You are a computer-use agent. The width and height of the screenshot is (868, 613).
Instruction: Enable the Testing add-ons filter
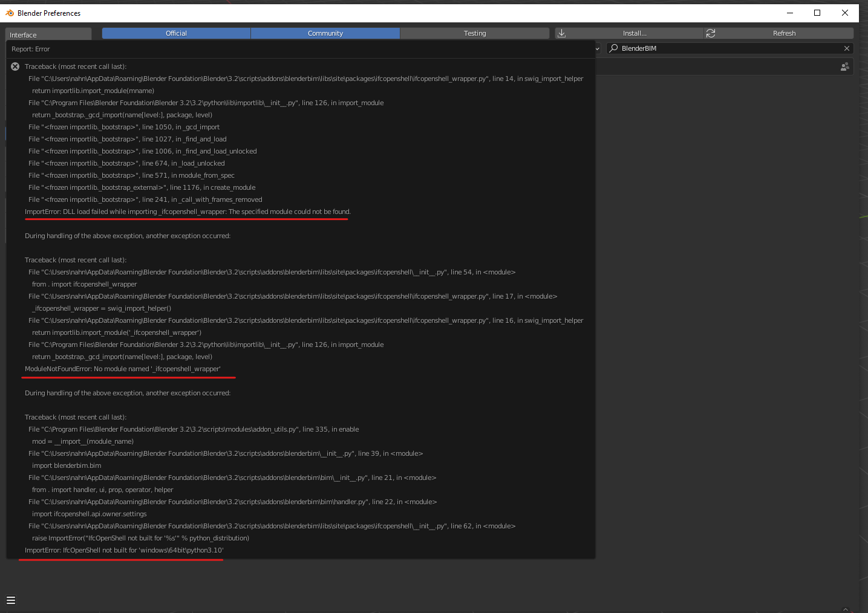(475, 33)
